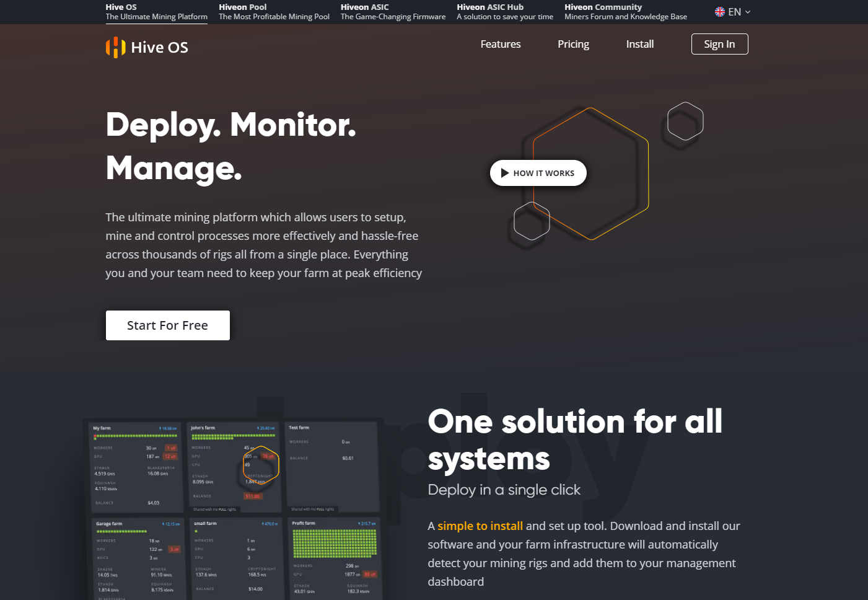The image size is (868, 600).
Task: Play the How It Works video
Action: pyautogui.click(x=538, y=173)
